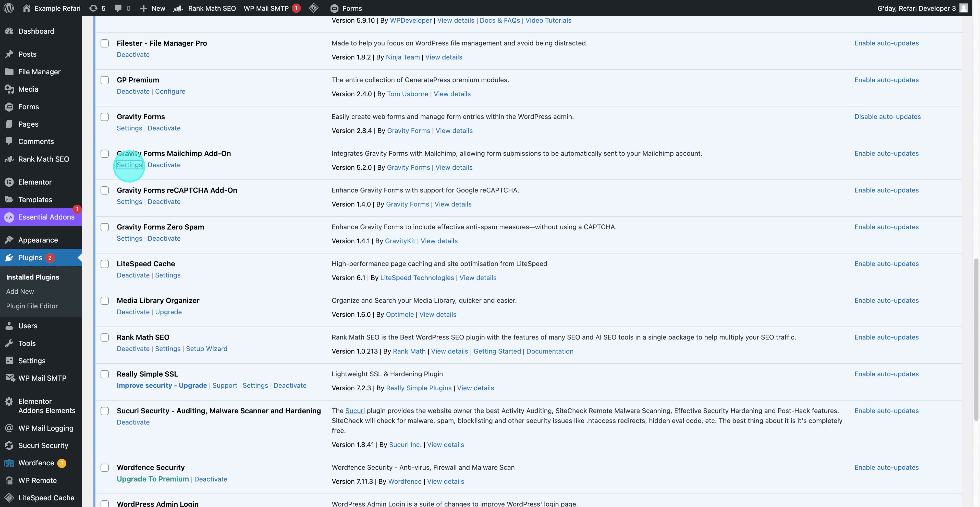The image size is (980, 507).
Task: Open the LiteSpeed diamond icon in admin bar
Action: pos(313,8)
